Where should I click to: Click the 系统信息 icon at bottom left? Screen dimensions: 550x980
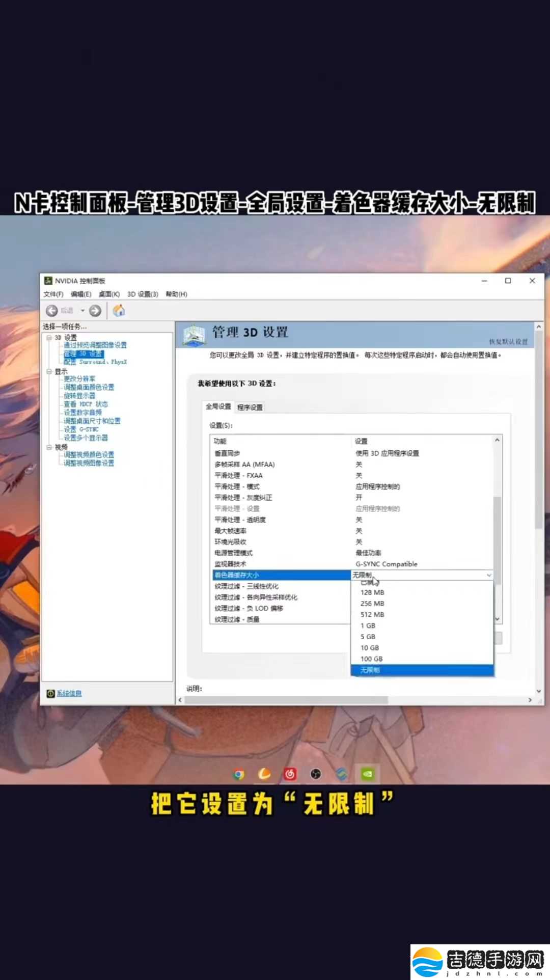tap(50, 693)
